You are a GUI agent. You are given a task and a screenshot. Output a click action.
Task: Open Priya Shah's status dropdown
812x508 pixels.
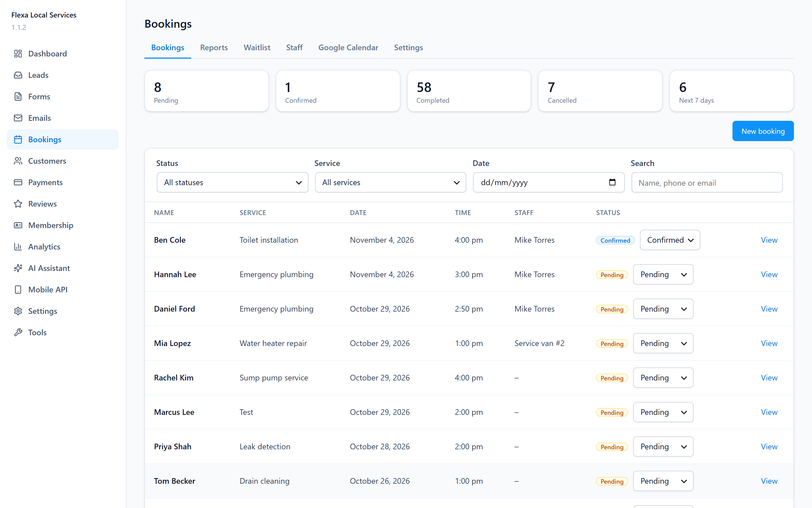point(663,446)
